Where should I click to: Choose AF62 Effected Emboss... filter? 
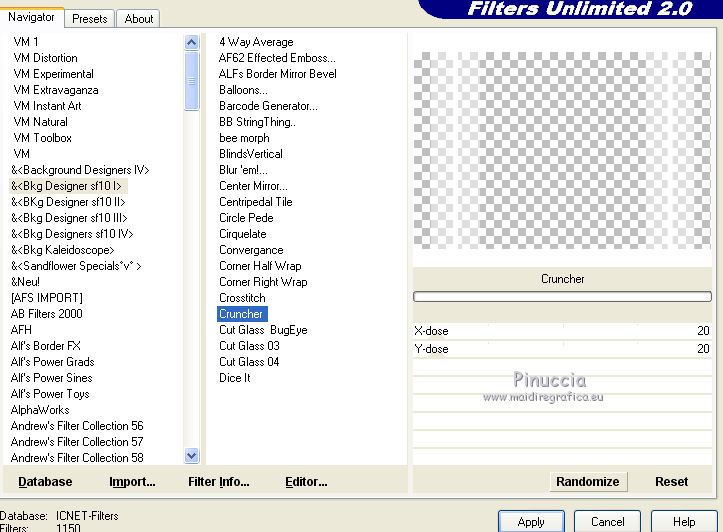pyautogui.click(x=277, y=58)
